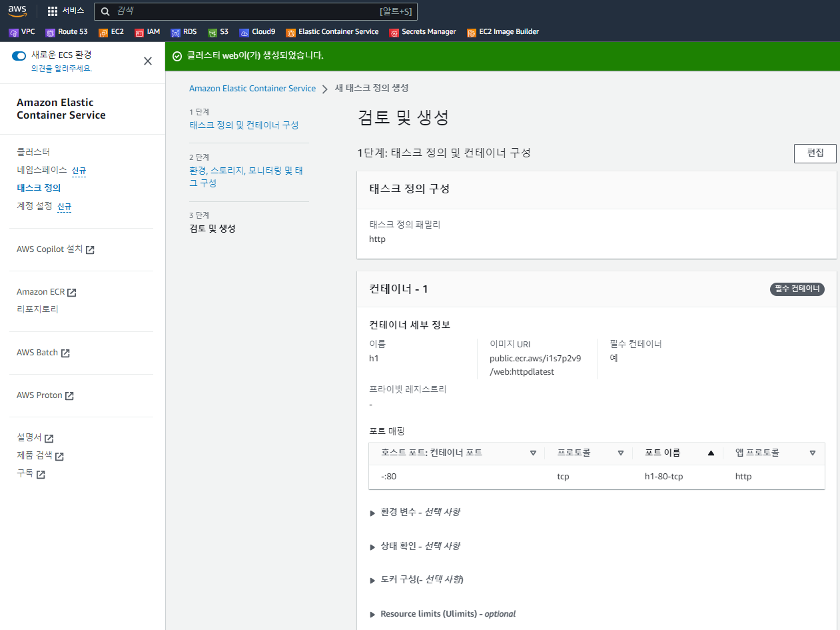Open 리포지토리 in side navigation

(38, 309)
